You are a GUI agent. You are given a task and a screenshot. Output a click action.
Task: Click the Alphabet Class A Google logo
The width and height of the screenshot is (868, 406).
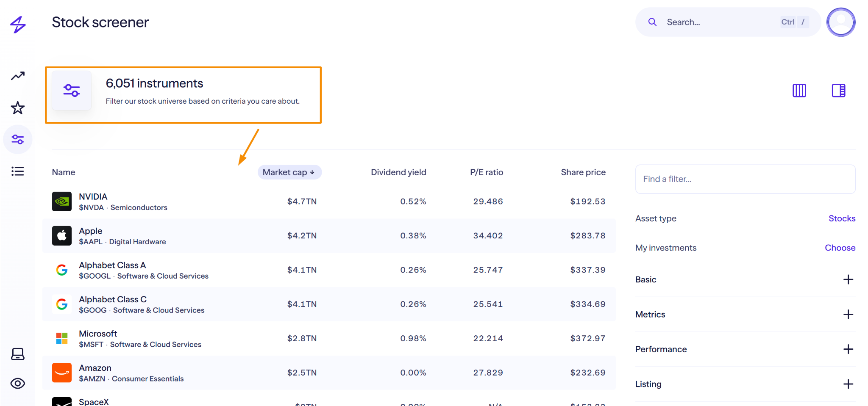[x=62, y=270]
